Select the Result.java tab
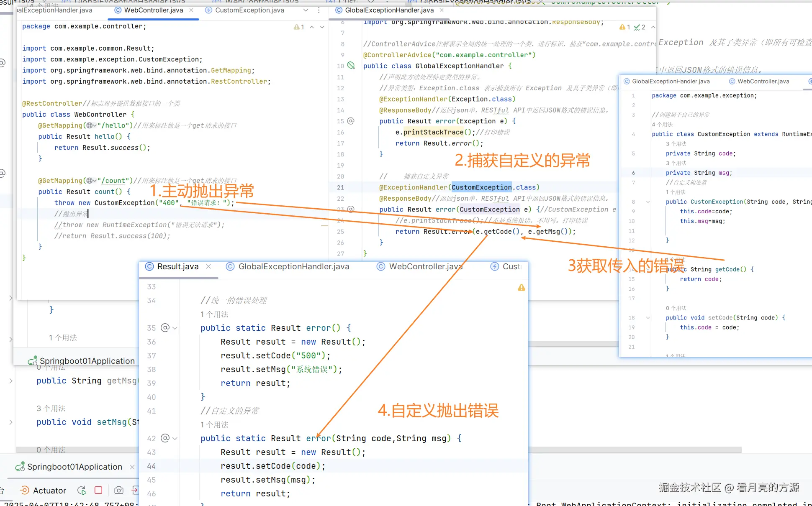Viewport: 812px width, 506px height. 177,267
